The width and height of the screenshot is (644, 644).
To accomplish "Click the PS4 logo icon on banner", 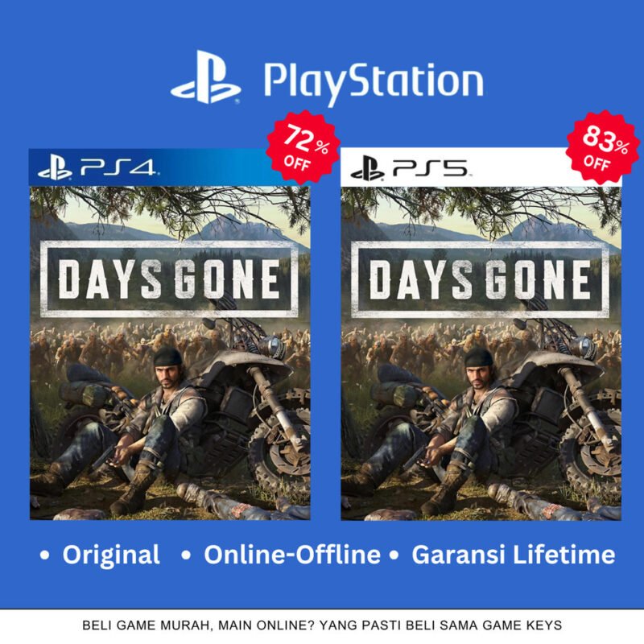I will tap(55, 168).
